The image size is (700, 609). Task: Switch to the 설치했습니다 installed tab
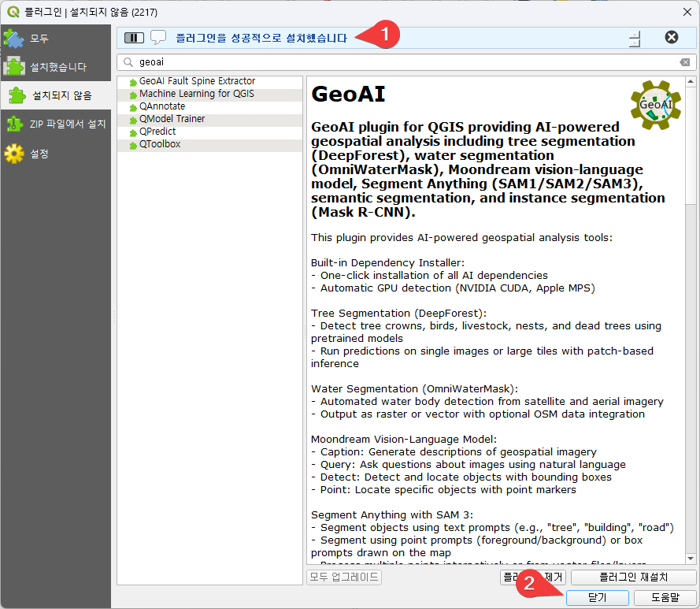tap(57, 67)
